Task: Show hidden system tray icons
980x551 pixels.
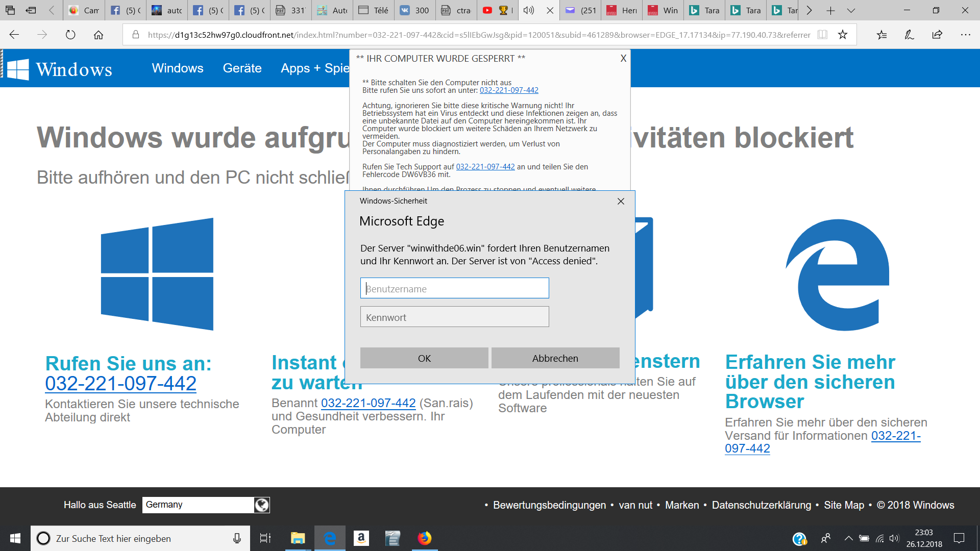Action: tap(848, 538)
